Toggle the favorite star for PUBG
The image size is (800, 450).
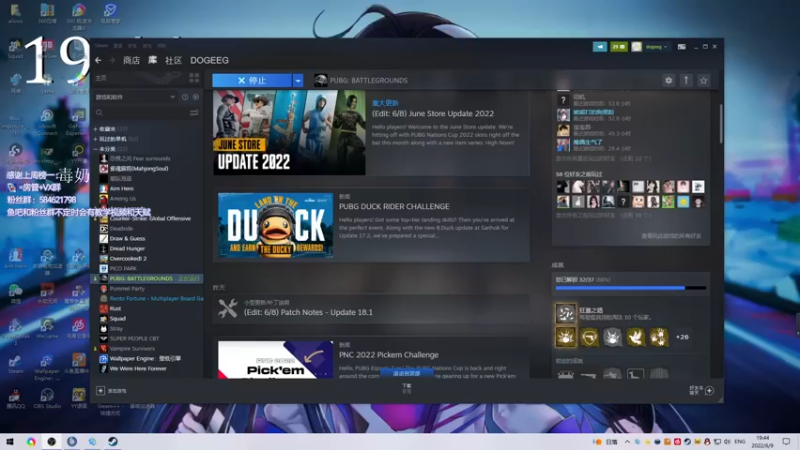click(x=704, y=80)
